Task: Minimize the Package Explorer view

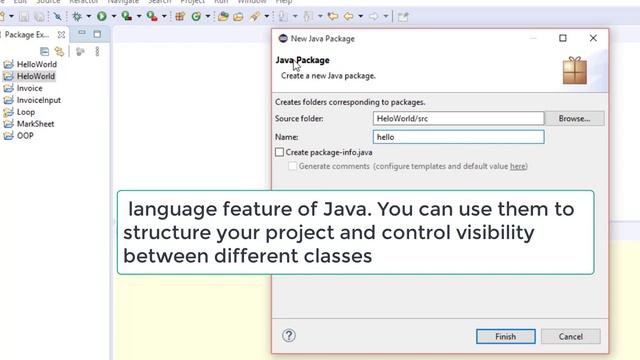Action: point(82,33)
